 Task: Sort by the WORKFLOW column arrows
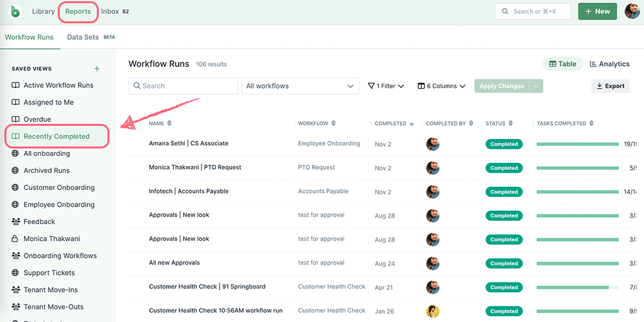coord(333,123)
